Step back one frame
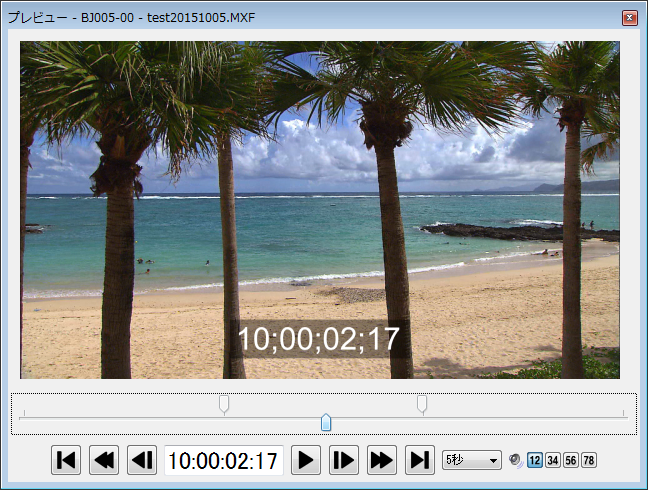648x490 pixels. tap(142, 460)
